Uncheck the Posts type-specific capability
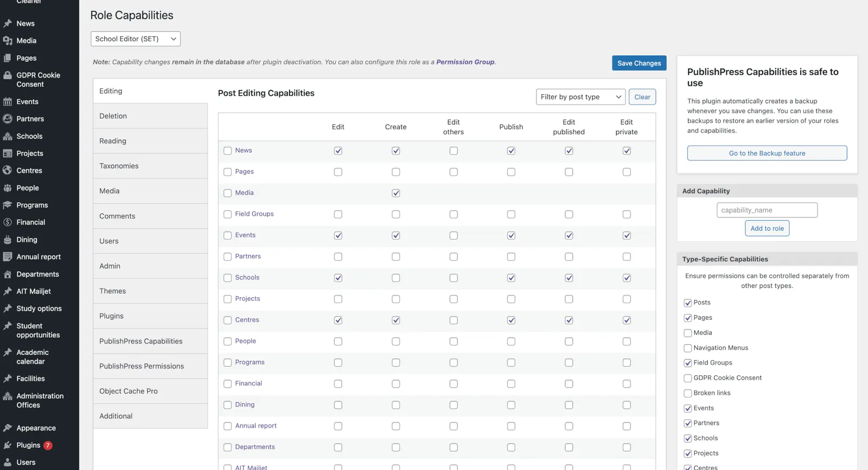Screen dimensions: 868x470 pyautogui.click(x=688, y=303)
